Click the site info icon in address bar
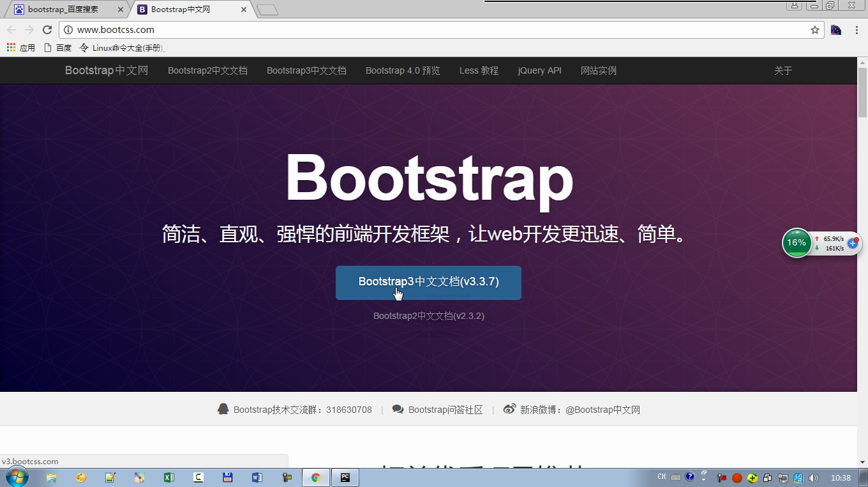Viewport: 868px width, 487px height. point(67,29)
